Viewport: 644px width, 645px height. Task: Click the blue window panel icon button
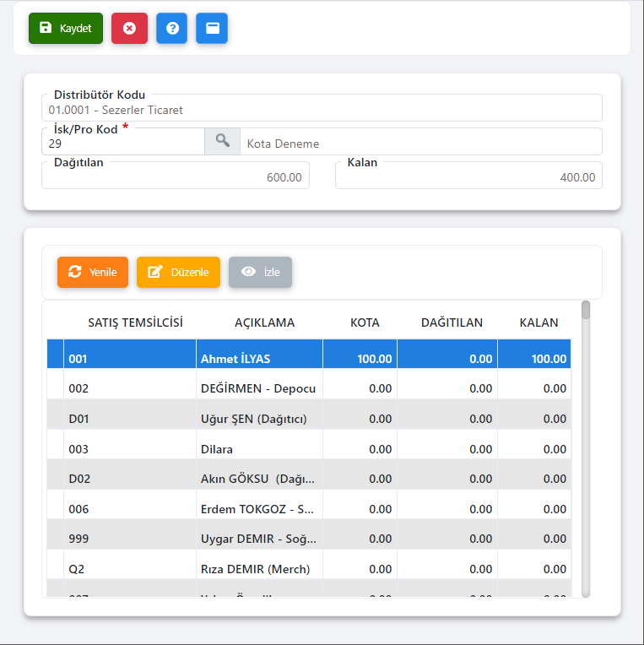212,28
